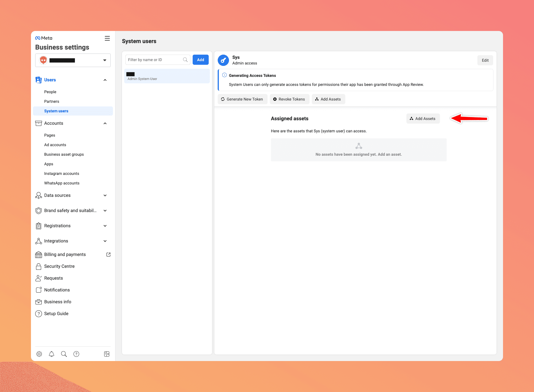Image resolution: width=534 pixels, height=392 pixels.
Task: Go to Pages under Accounts
Action: tap(50, 135)
